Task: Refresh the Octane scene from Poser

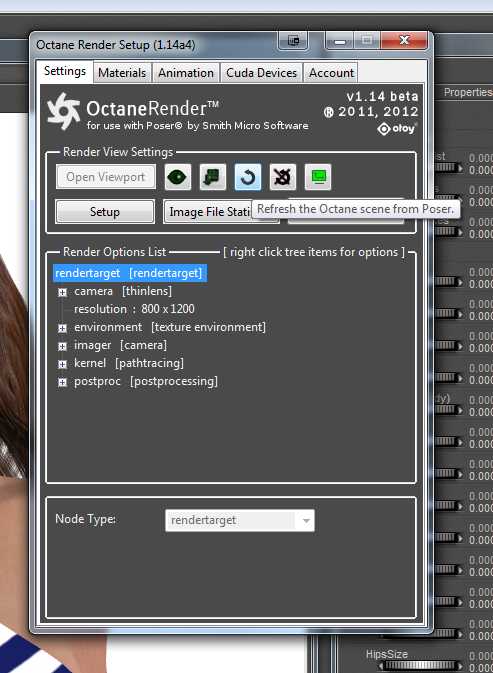Action: (248, 177)
